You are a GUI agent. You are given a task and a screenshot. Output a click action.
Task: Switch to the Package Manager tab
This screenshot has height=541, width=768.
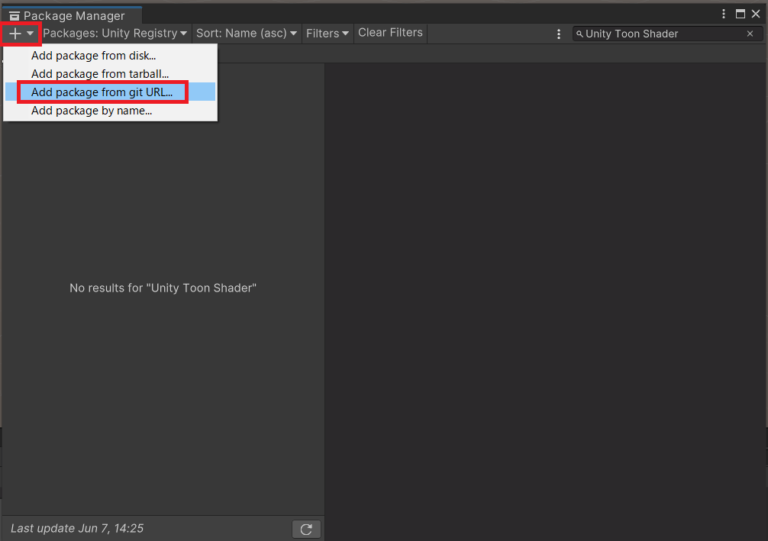tap(72, 16)
